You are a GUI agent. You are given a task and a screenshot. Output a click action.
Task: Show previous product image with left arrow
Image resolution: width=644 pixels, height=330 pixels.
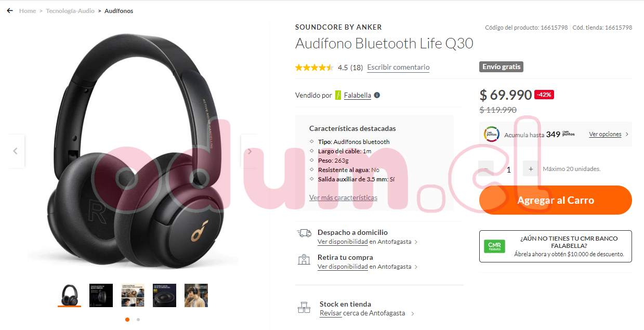16,151
